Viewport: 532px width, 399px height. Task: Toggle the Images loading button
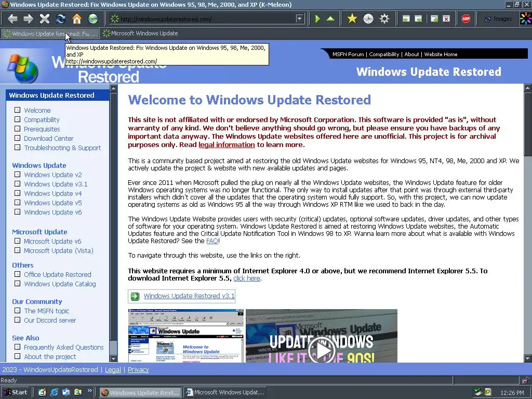point(498,19)
